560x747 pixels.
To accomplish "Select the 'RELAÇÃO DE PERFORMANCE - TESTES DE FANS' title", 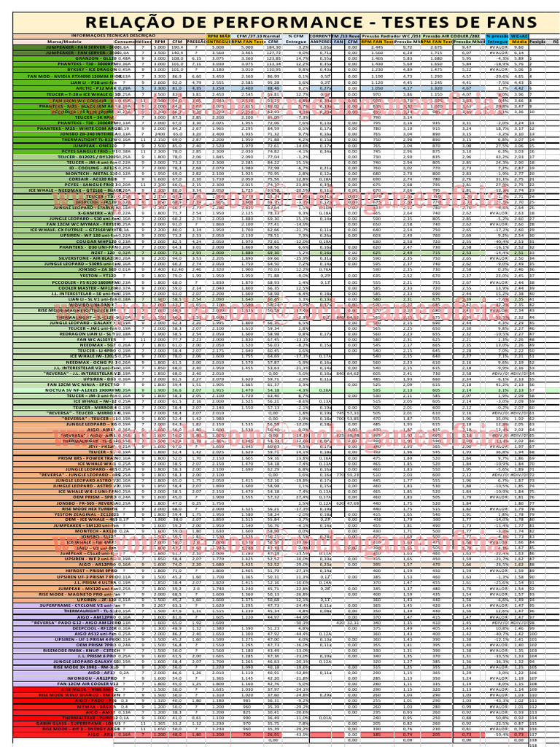I will coord(311,23).
